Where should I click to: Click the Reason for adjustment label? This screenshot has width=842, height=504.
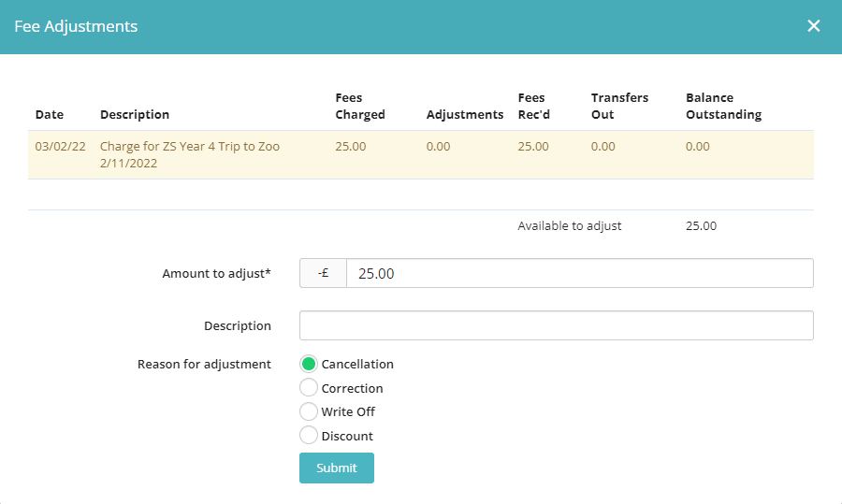click(x=204, y=364)
